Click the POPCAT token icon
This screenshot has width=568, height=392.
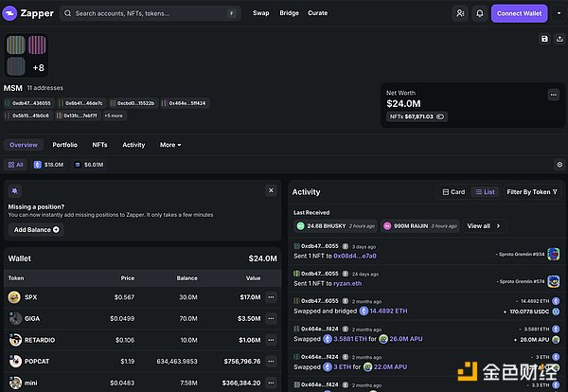click(15, 361)
